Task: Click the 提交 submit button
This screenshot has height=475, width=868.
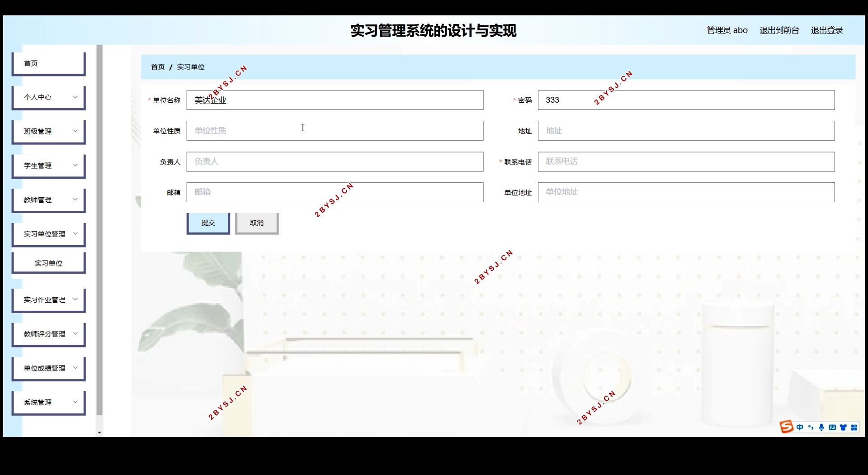Action: [x=208, y=223]
